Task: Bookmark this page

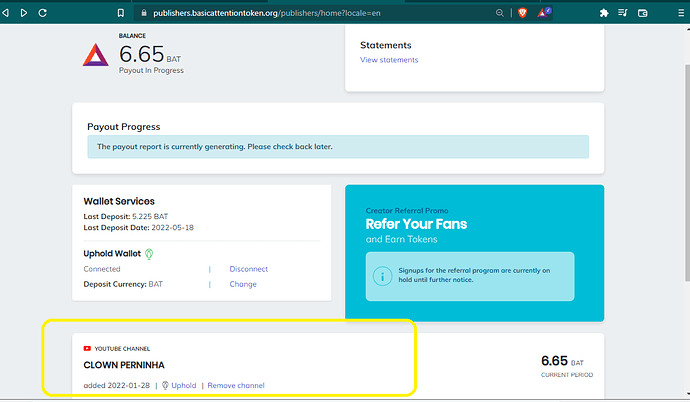Action: tap(121, 13)
